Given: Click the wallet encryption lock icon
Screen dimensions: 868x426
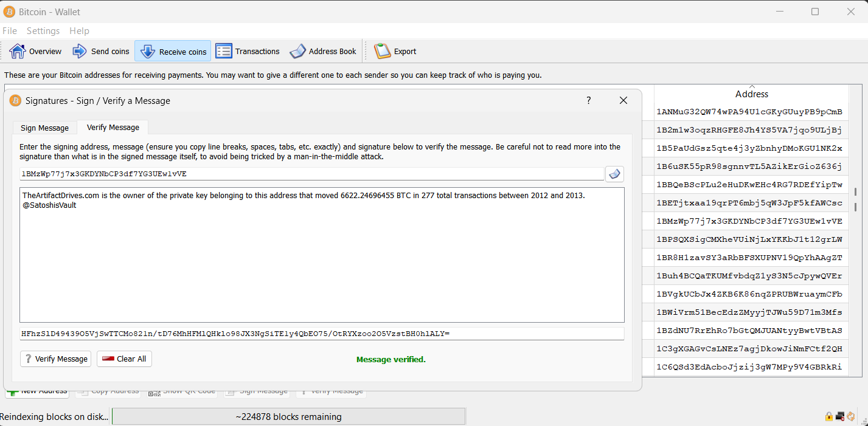Looking at the screenshot, I should (828, 416).
